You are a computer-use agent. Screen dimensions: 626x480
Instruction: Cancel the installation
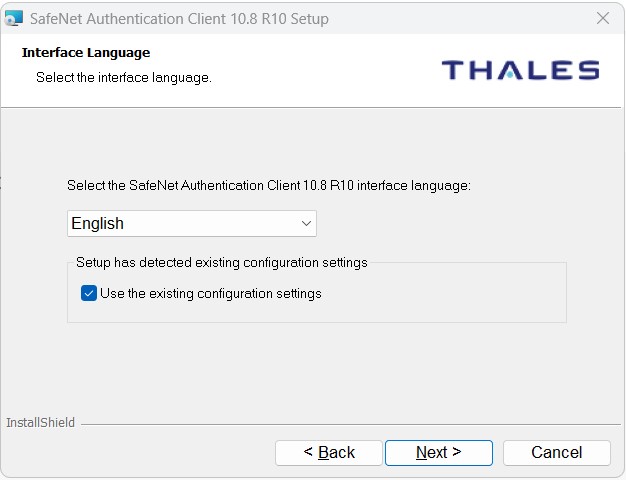click(557, 452)
